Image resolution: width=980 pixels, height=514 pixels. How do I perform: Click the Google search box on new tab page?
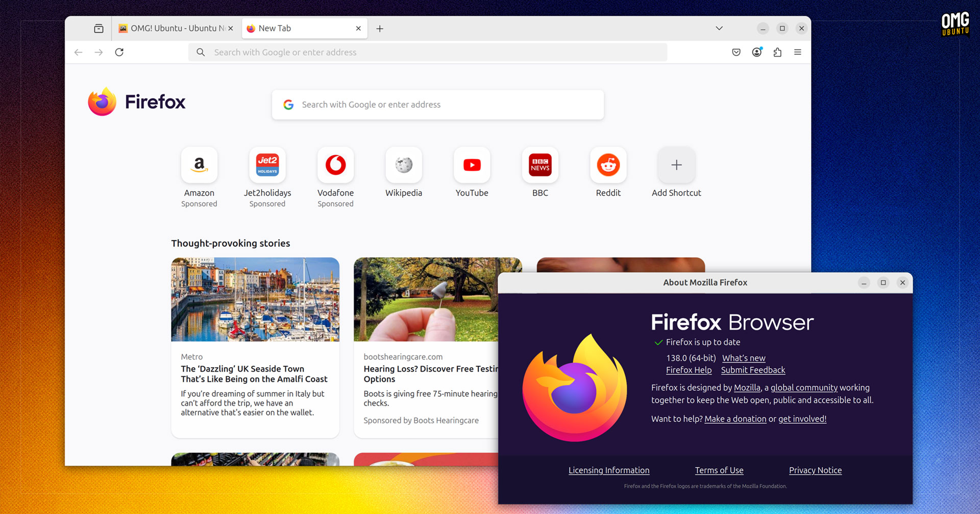tap(438, 105)
